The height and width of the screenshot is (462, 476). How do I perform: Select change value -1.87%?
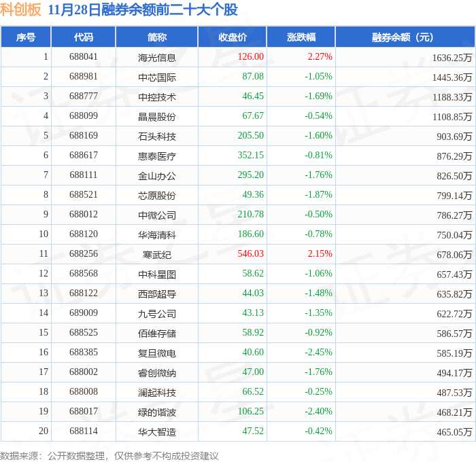point(318,195)
